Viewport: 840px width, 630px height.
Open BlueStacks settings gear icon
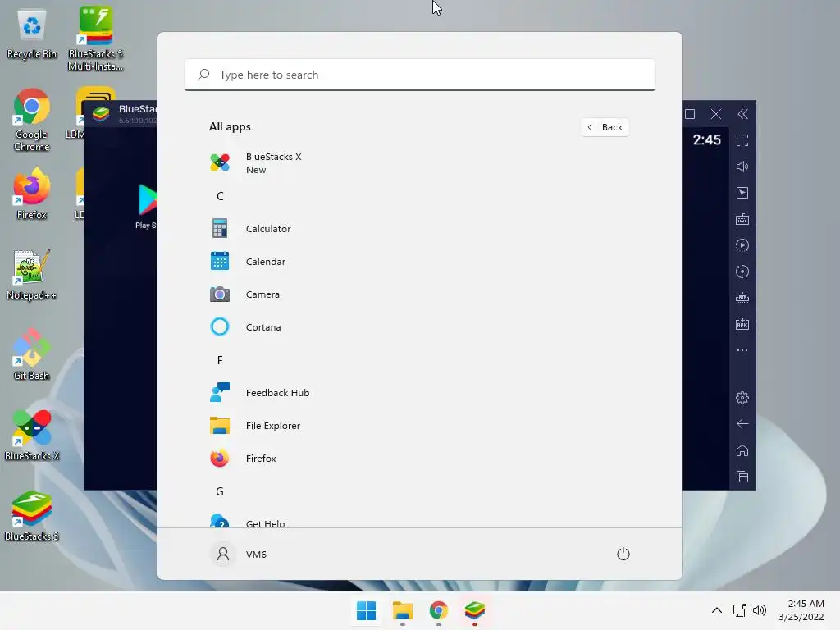coord(742,398)
